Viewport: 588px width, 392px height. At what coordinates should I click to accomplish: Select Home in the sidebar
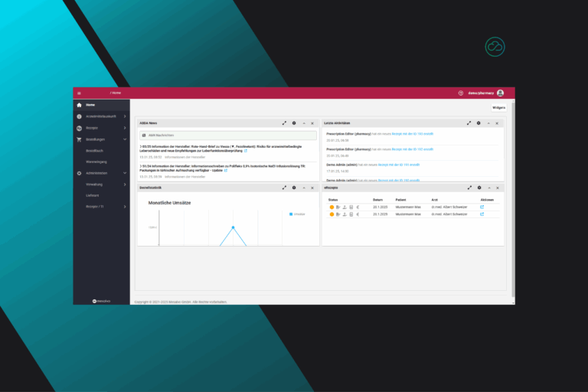90,104
